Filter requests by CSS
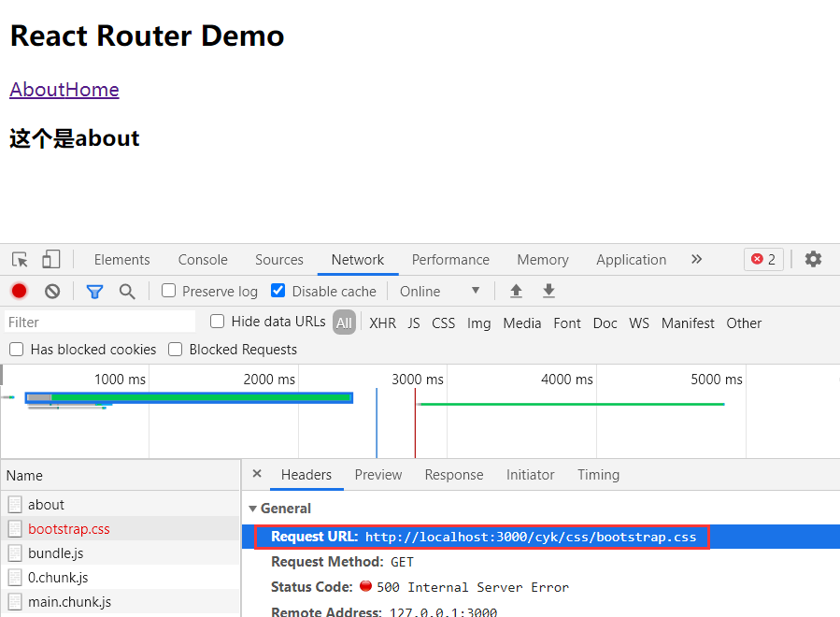Image resolution: width=840 pixels, height=617 pixels. pyautogui.click(x=444, y=323)
